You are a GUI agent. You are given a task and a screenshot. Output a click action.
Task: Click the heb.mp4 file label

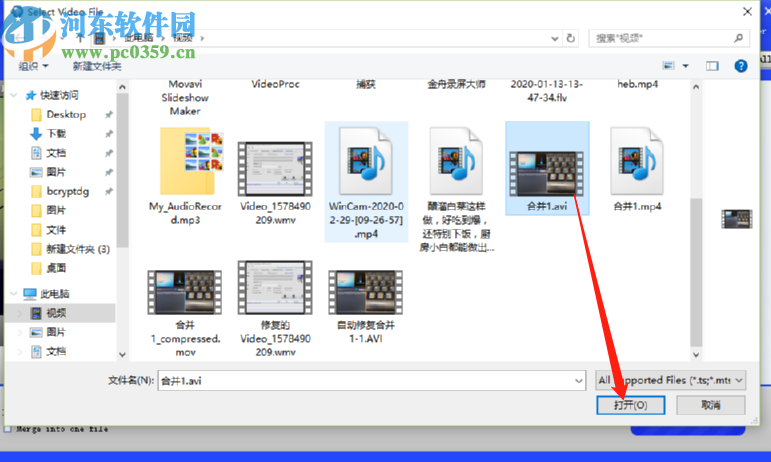coord(637,84)
